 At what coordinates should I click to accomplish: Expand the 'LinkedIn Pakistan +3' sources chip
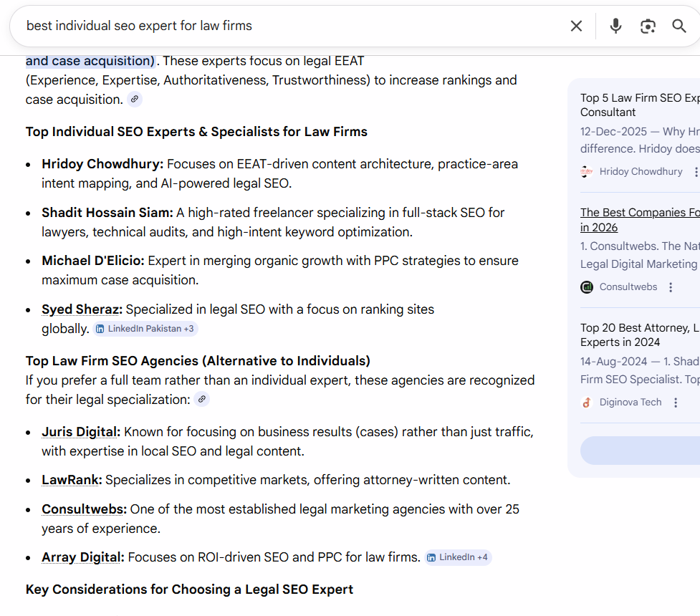[x=145, y=328]
